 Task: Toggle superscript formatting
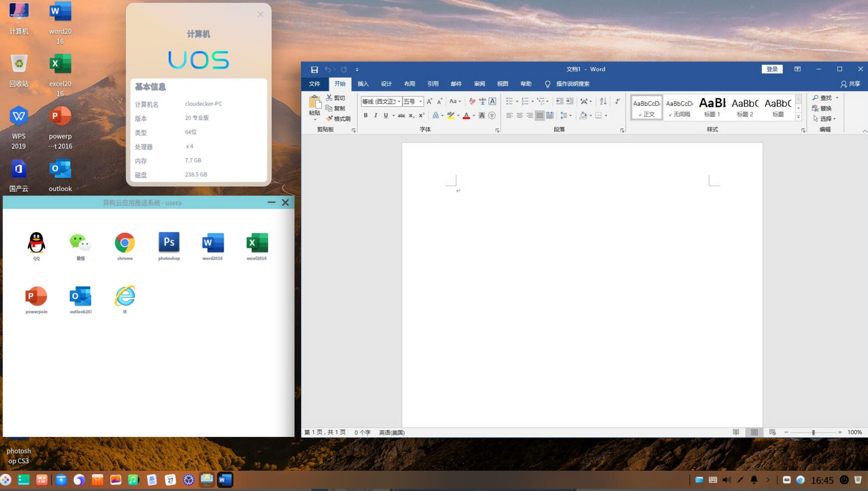coord(422,116)
